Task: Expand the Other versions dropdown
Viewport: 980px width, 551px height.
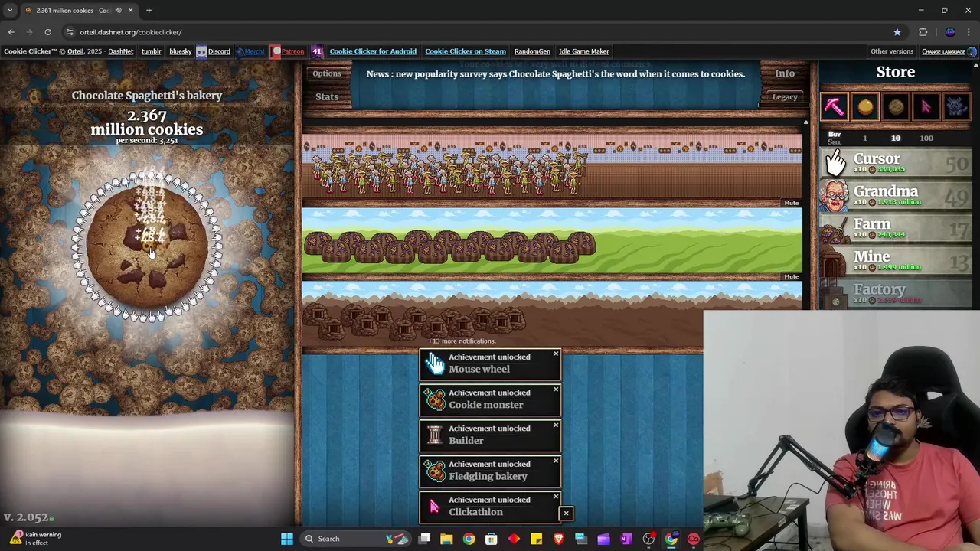Action: point(892,51)
